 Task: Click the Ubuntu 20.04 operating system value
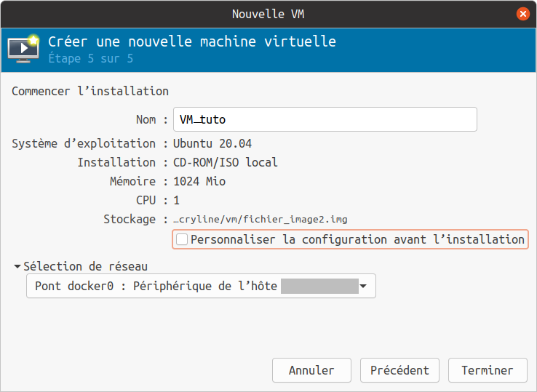[212, 143]
